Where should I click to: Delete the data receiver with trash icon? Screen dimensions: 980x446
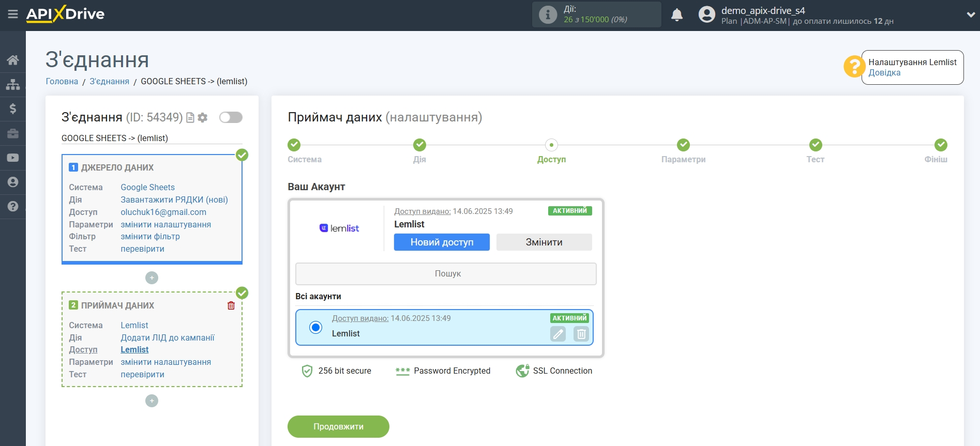pos(231,305)
